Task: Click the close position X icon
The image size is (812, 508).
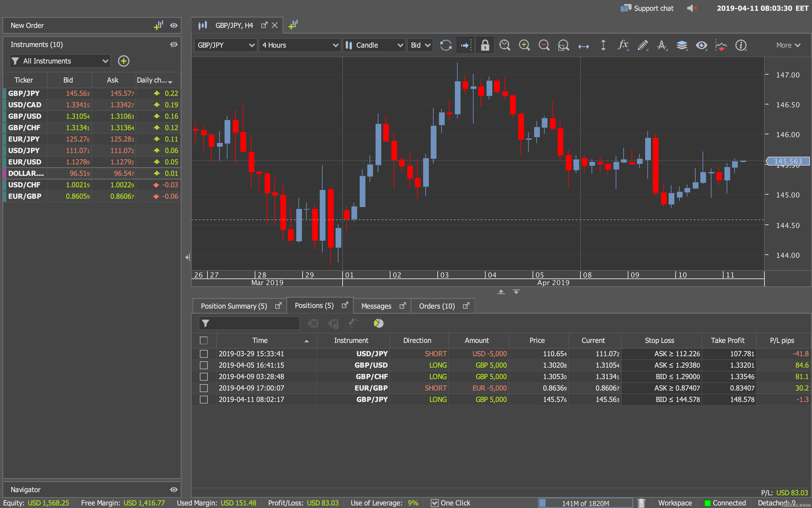Action: 313,323
